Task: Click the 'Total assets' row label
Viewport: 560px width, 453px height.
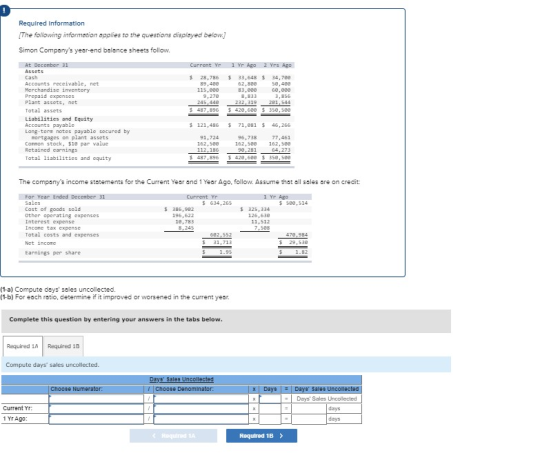Action: coord(43,111)
